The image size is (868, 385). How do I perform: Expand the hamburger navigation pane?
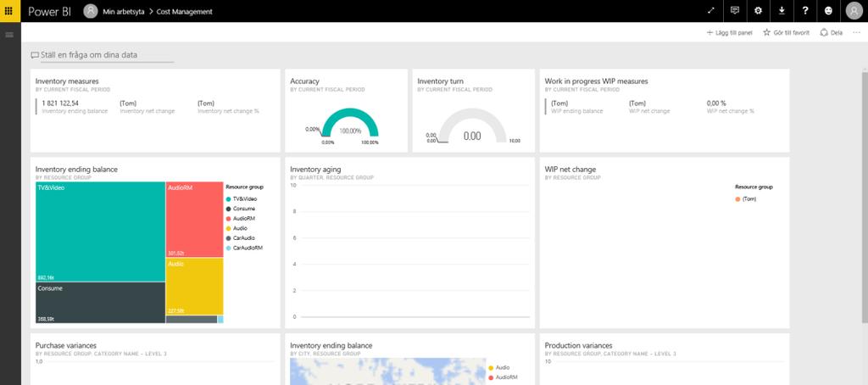[x=8, y=35]
